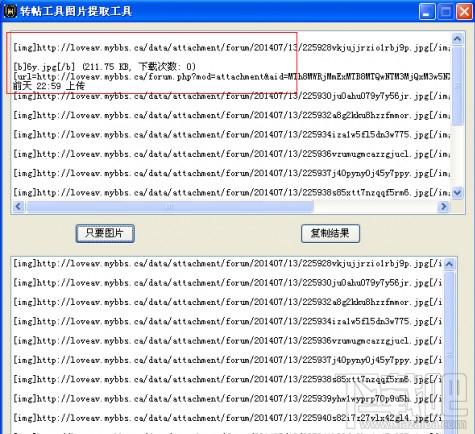The image size is (475, 434).
Task: Click the 225940s82i7z27vlx42gl4.jpg line in the result box
Action: pyautogui.click(x=228, y=418)
